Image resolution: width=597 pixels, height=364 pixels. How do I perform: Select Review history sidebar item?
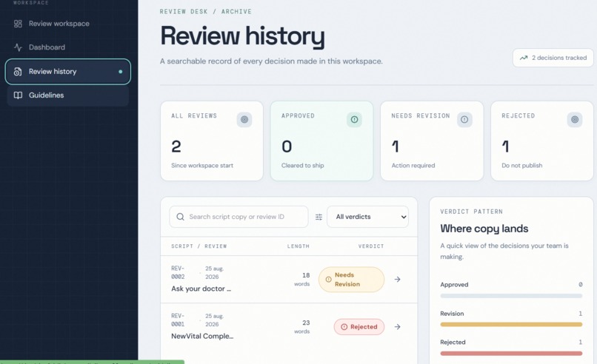click(67, 72)
